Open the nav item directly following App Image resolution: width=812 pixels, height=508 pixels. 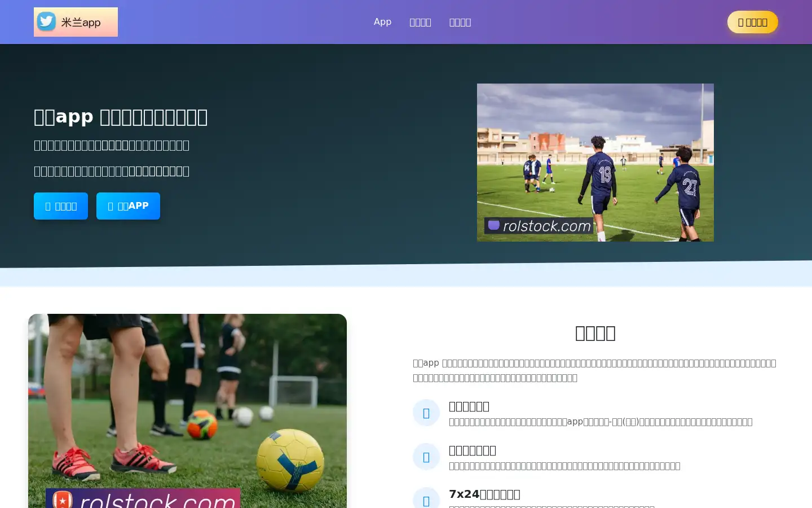pyautogui.click(x=420, y=22)
